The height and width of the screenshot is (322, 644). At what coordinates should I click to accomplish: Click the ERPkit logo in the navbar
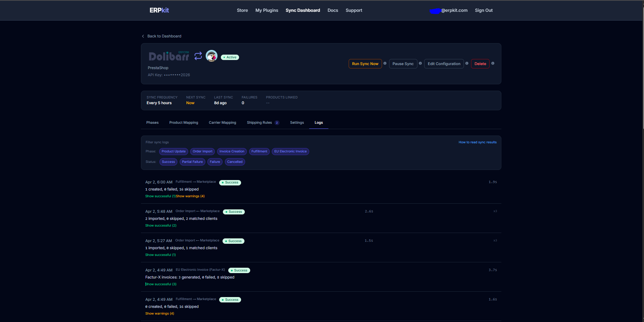pyautogui.click(x=159, y=10)
